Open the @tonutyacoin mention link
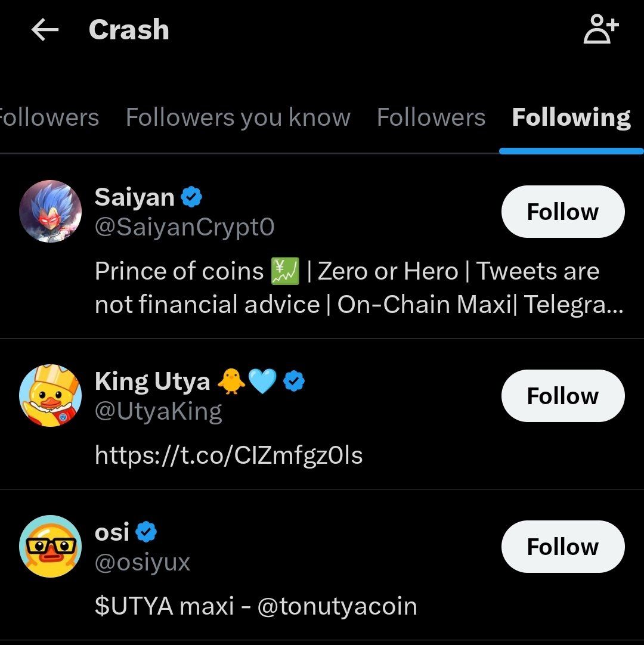 point(337,606)
